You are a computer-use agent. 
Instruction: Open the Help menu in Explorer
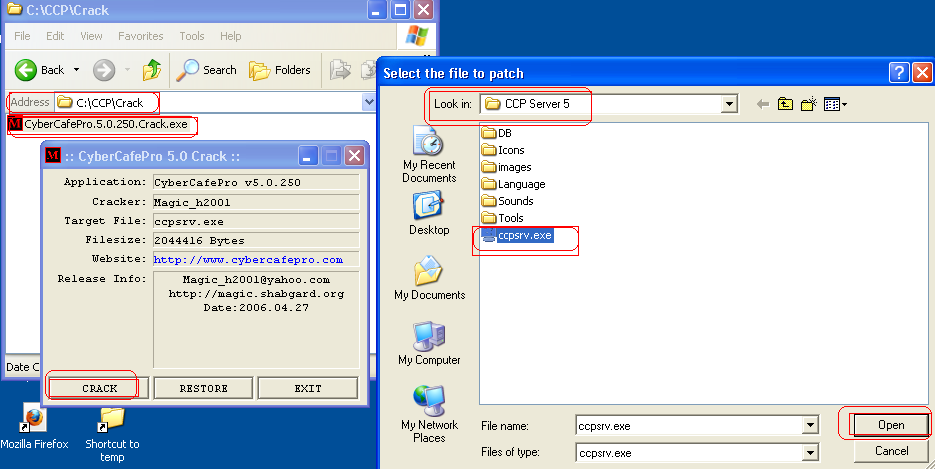[231, 36]
